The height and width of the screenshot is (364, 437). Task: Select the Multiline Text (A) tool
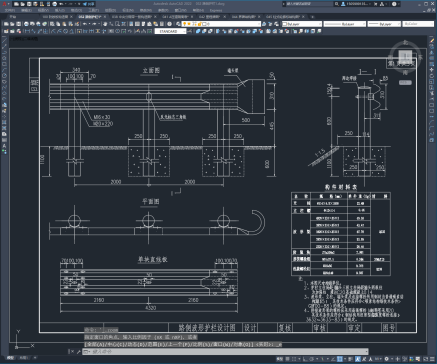(x=4, y=146)
